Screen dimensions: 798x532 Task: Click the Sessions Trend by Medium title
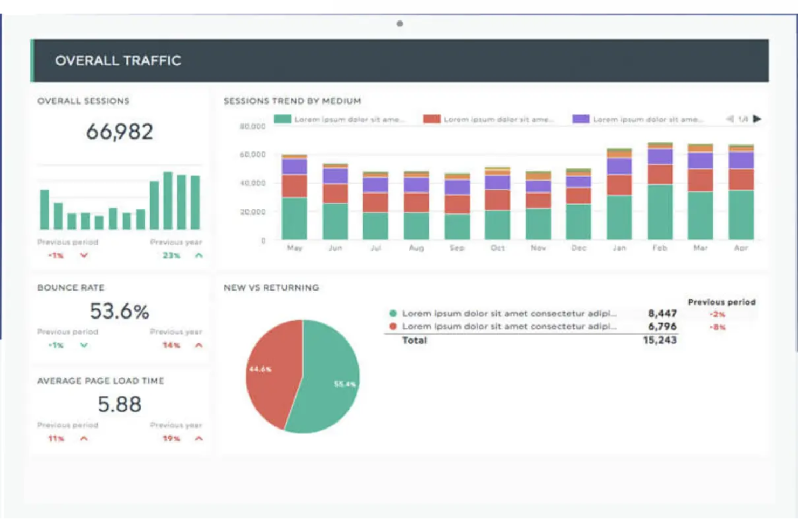pyautogui.click(x=292, y=101)
